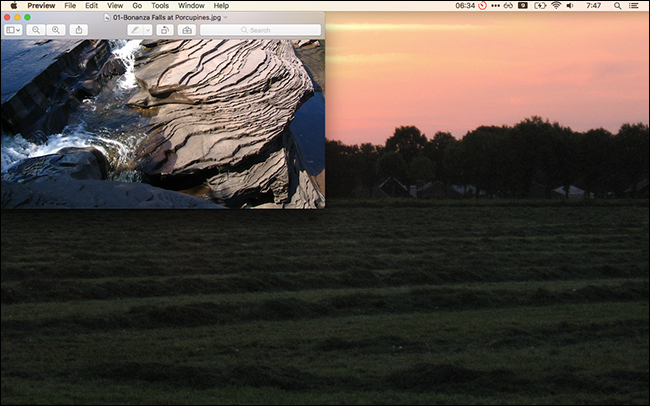The image size is (650, 406).
Task: Click the Share button in Preview toolbar
Action: (79, 30)
